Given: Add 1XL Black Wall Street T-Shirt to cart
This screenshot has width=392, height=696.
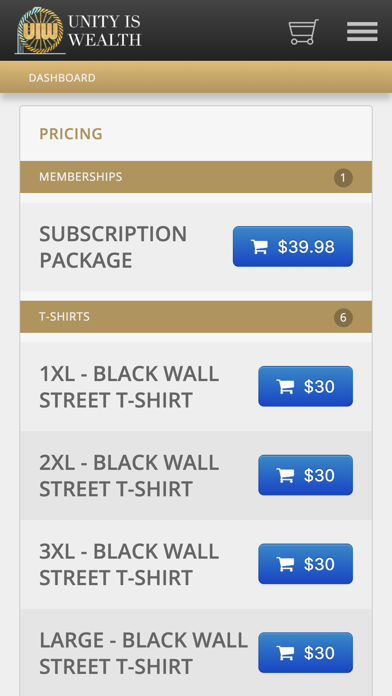Looking at the screenshot, I should pos(305,386).
